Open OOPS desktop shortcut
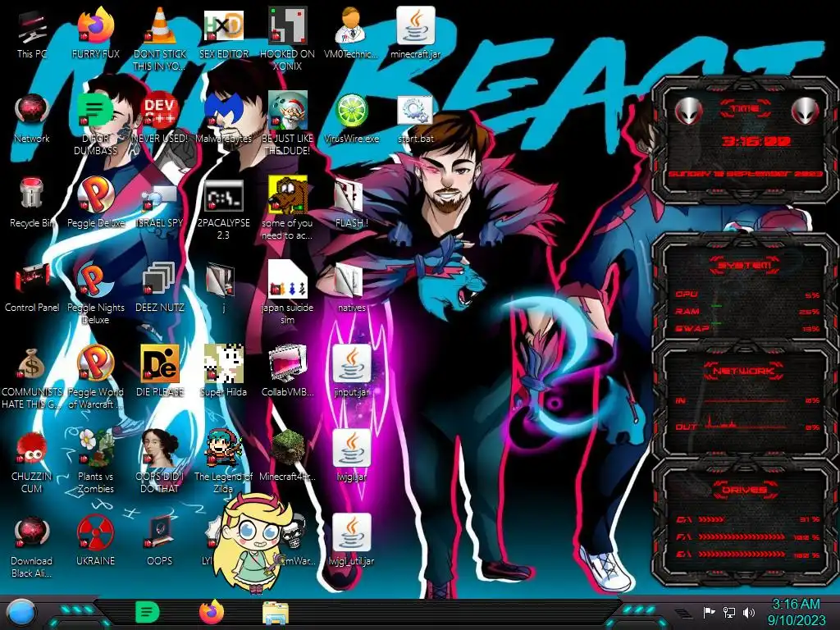Screen dimensions: 840x630 [x=160, y=541]
